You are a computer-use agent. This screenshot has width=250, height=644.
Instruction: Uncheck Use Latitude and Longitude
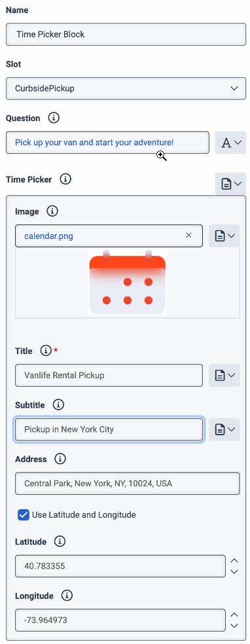24,514
